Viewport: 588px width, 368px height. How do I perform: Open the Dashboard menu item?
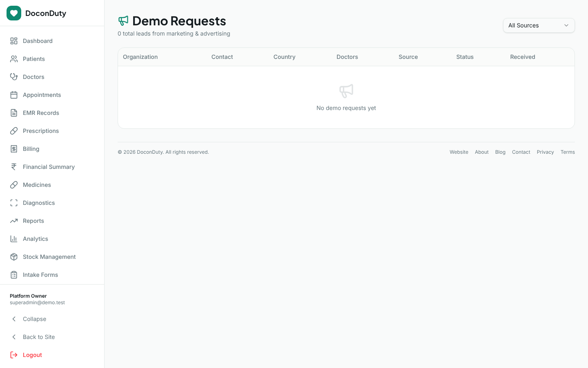click(52, 41)
